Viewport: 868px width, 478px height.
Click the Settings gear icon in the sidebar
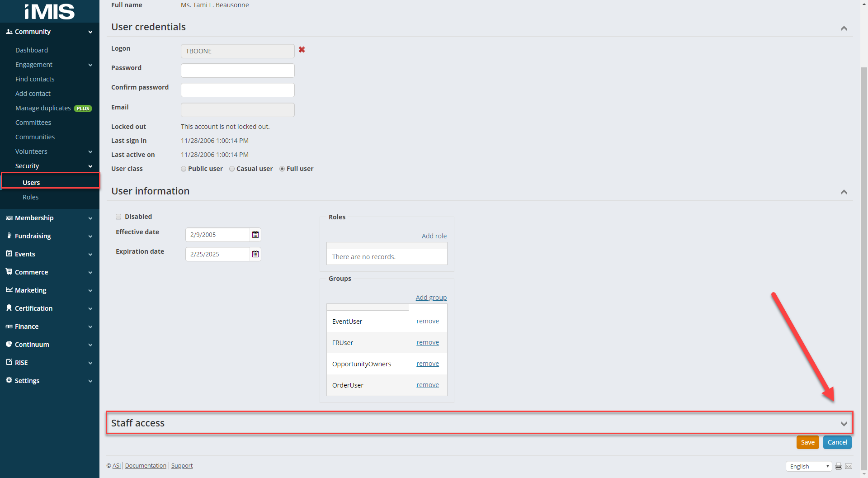click(9, 380)
